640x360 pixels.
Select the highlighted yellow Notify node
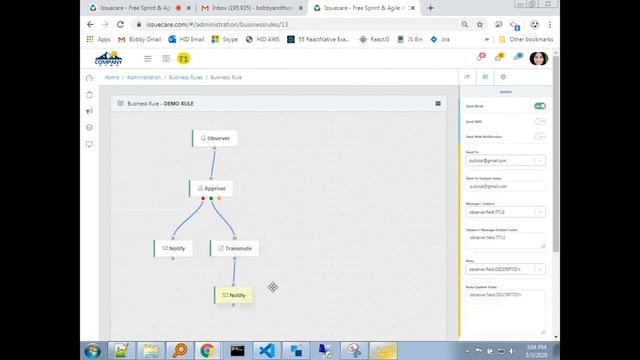click(234, 295)
